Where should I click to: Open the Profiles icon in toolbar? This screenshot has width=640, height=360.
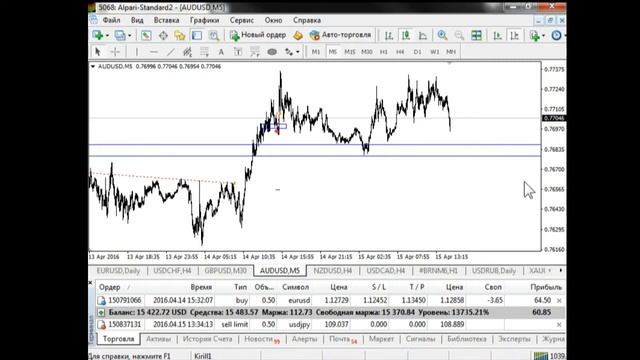coord(120,36)
